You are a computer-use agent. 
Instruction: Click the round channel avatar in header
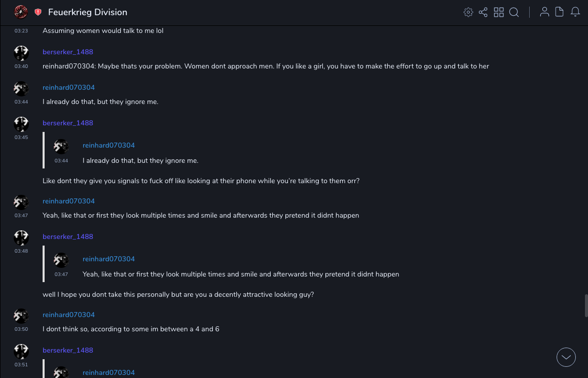tap(21, 12)
